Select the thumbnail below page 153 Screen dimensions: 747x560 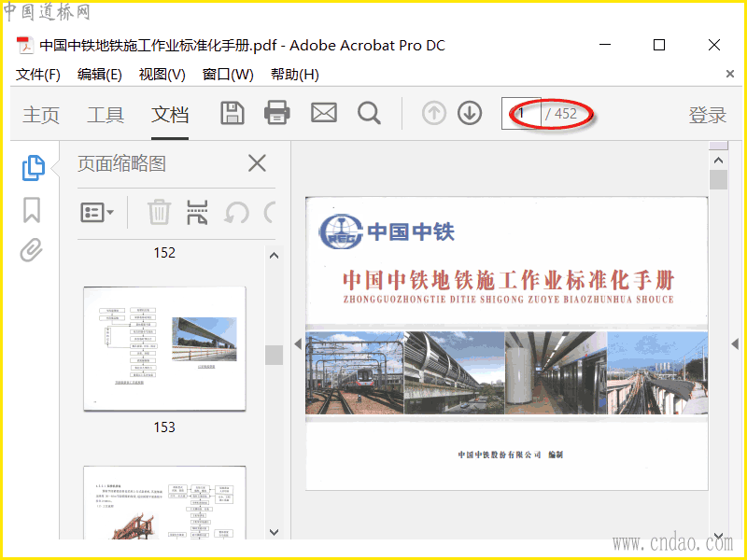165,503
